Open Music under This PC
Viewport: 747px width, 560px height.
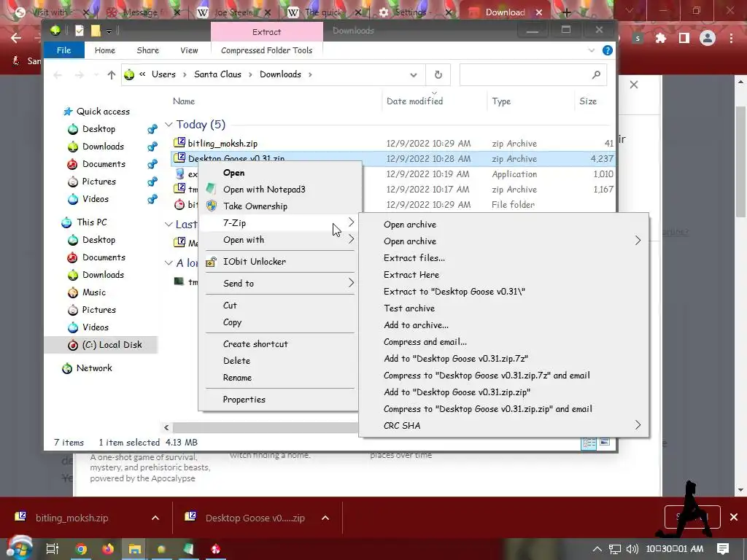pyautogui.click(x=94, y=292)
